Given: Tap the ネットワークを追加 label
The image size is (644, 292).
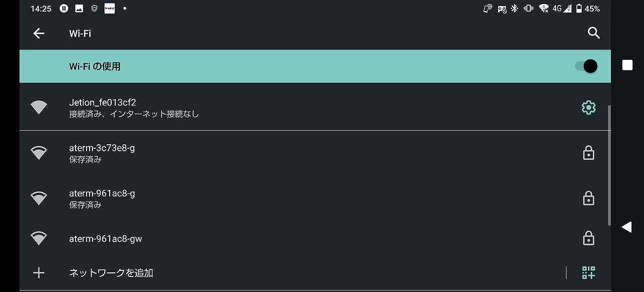Looking at the screenshot, I should coord(111,273).
